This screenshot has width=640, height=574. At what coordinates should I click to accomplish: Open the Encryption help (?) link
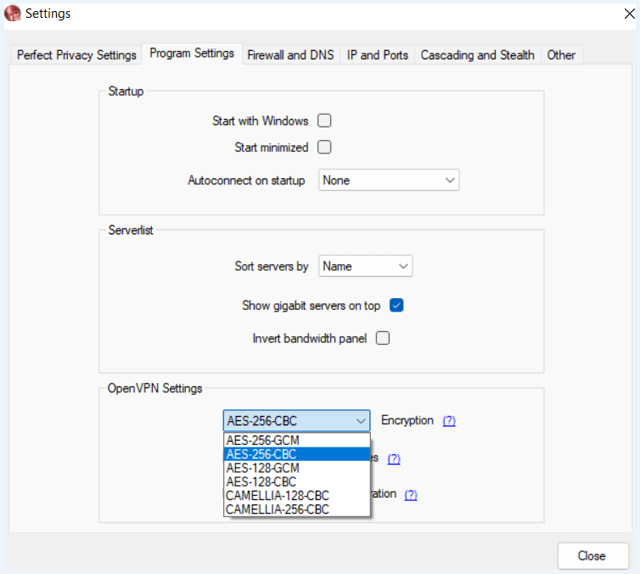[449, 420]
